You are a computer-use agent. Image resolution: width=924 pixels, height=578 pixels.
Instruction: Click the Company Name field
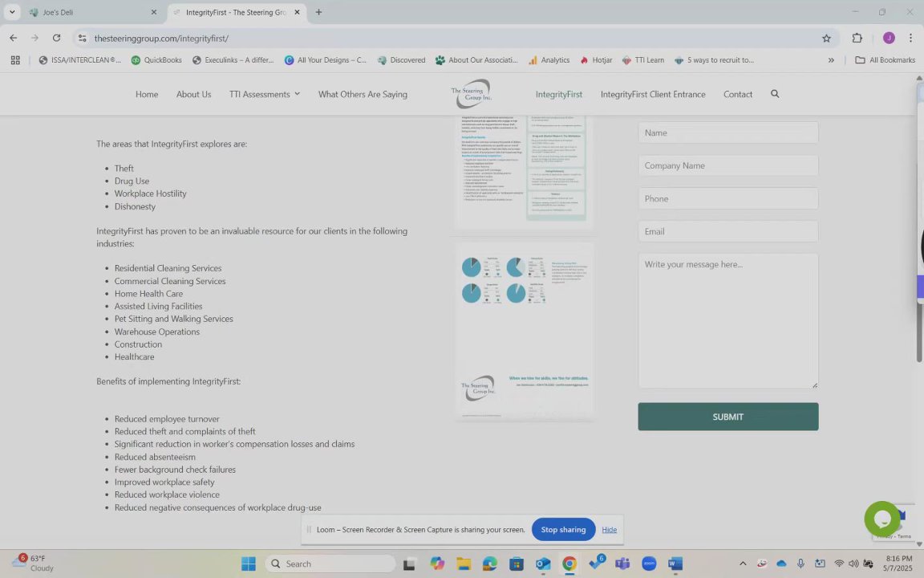[x=727, y=165]
